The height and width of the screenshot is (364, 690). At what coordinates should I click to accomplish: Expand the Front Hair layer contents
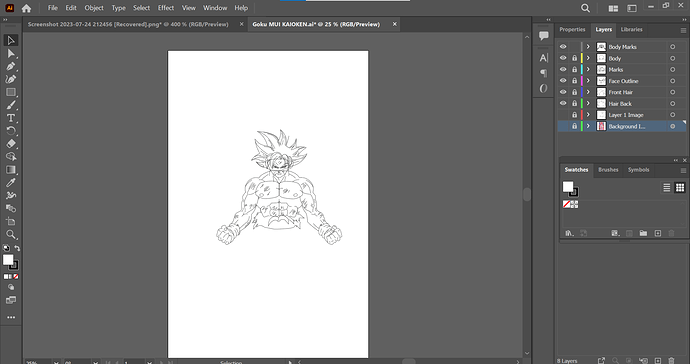(588, 92)
